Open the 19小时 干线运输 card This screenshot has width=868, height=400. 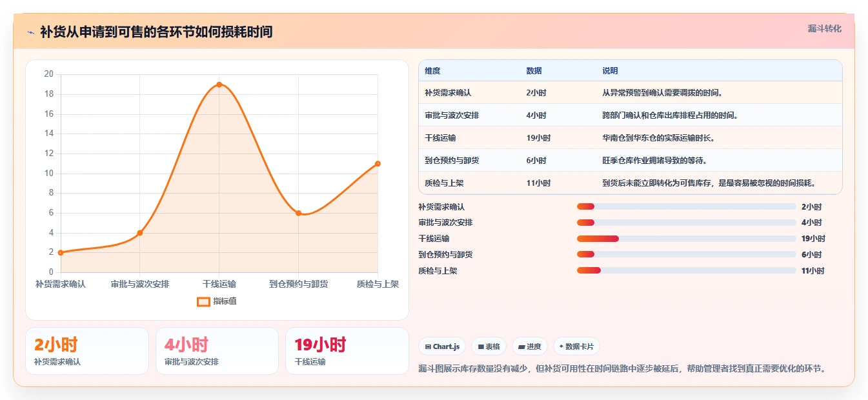point(347,351)
